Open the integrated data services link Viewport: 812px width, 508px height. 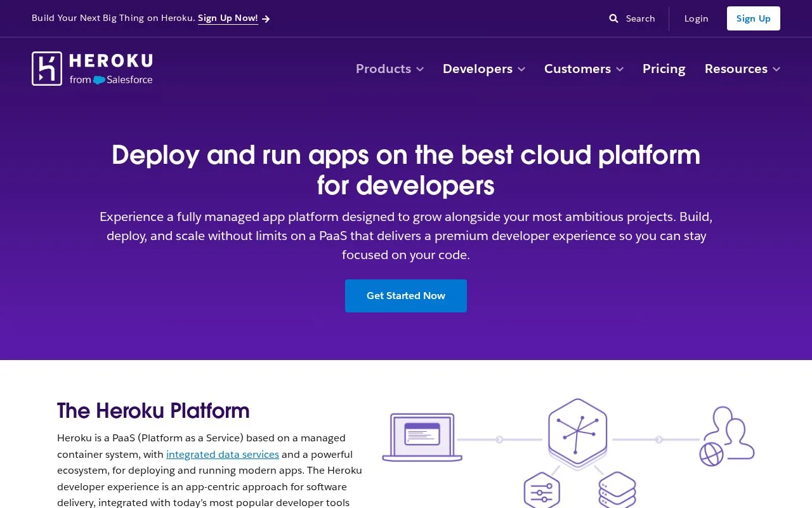223,455
